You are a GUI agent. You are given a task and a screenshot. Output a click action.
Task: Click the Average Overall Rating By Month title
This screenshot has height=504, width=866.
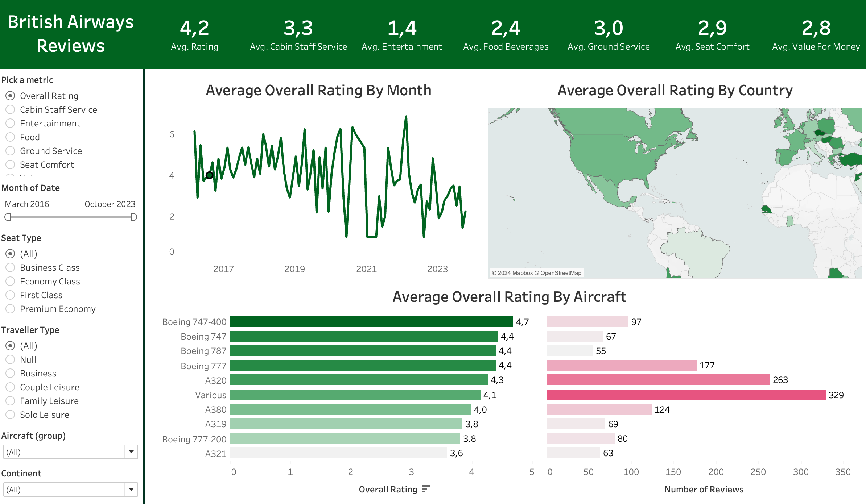point(319,90)
